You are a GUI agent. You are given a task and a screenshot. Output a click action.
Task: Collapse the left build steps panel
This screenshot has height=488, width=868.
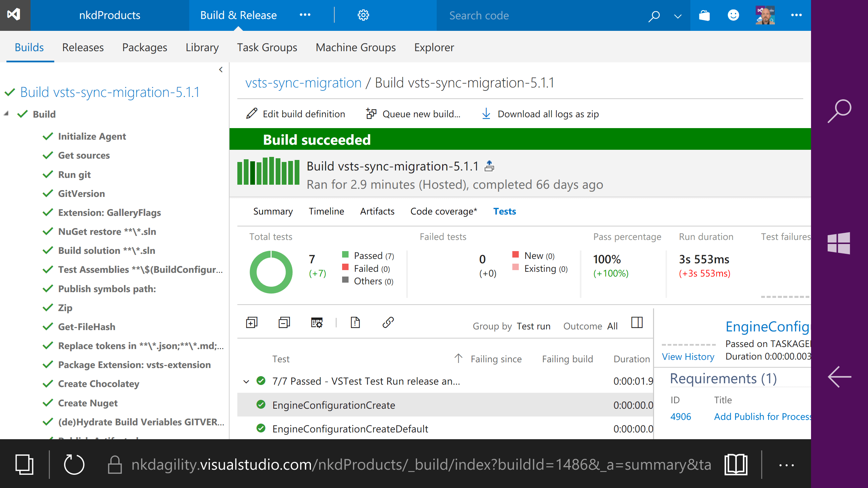point(221,69)
